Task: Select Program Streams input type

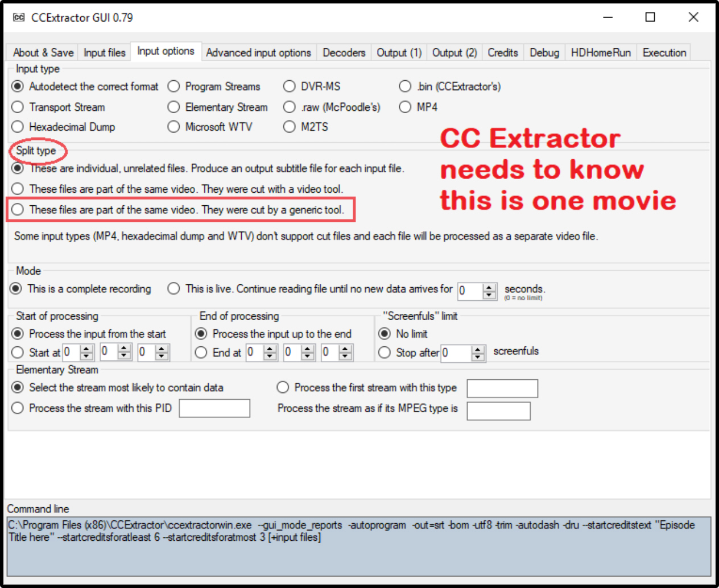Action: pyautogui.click(x=214, y=86)
